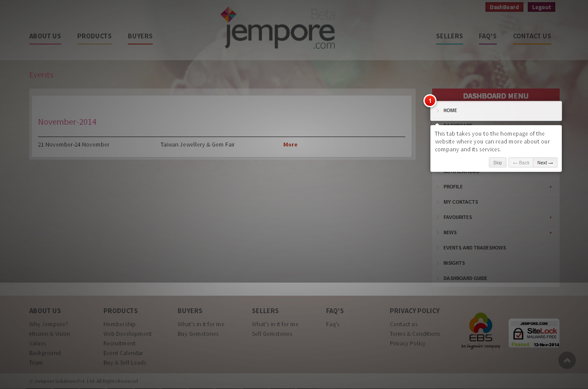The width and height of the screenshot is (588, 389).
Task: Click the chevron beside INSIGHTS
Action: [x=438, y=263]
